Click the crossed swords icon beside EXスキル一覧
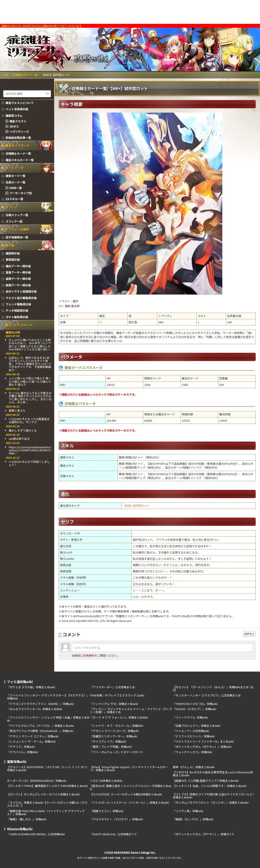This screenshot has width=260, height=868. (3, 199)
